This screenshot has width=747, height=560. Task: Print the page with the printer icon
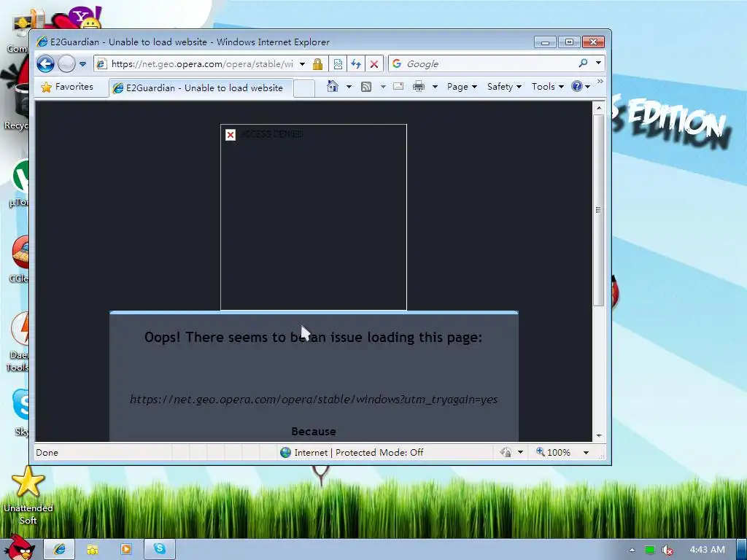pos(418,87)
